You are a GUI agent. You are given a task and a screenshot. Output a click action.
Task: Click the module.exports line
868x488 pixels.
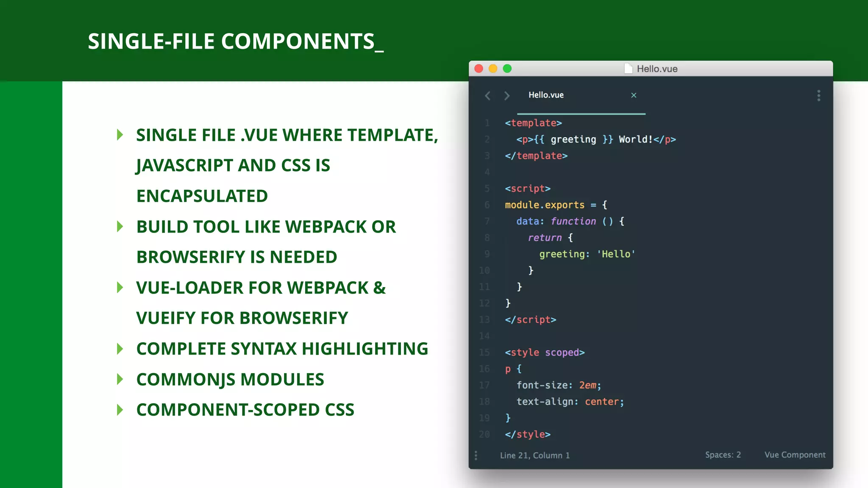point(556,205)
